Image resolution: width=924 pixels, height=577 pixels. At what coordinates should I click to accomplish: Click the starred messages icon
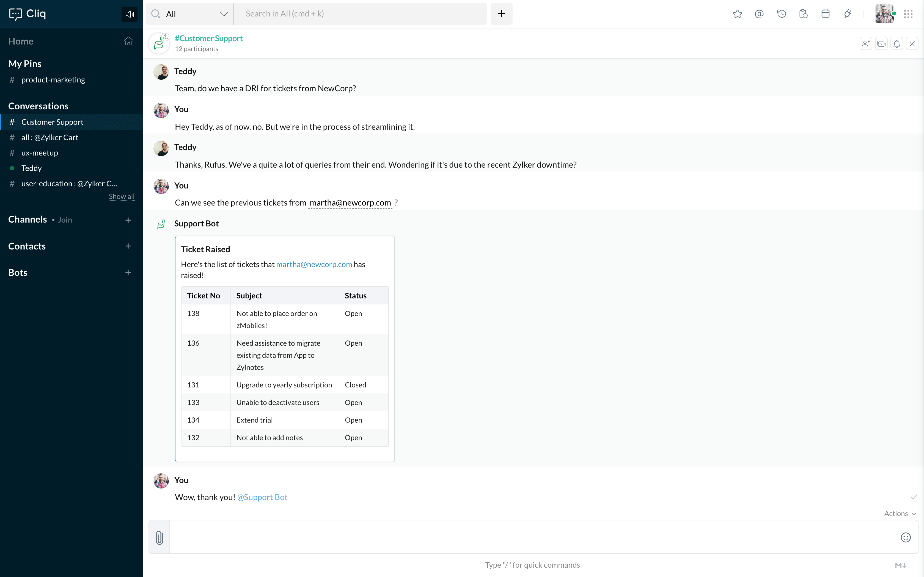click(737, 14)
